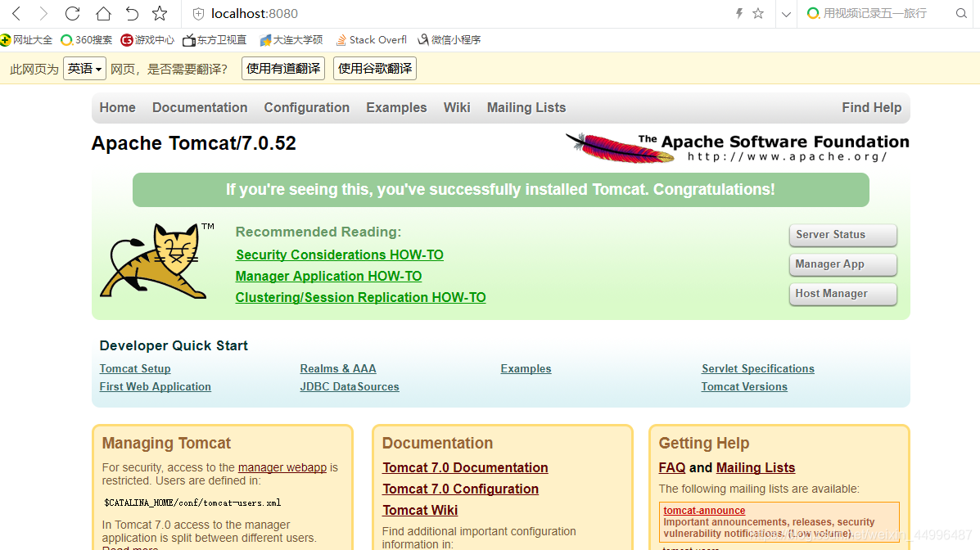Open Documentation in the nav bar
Viewport: 980px width, 550px height.
tap(200, 107)
